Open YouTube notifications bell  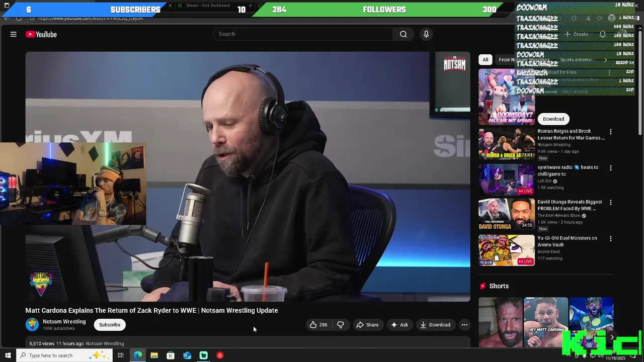[603, 34]
